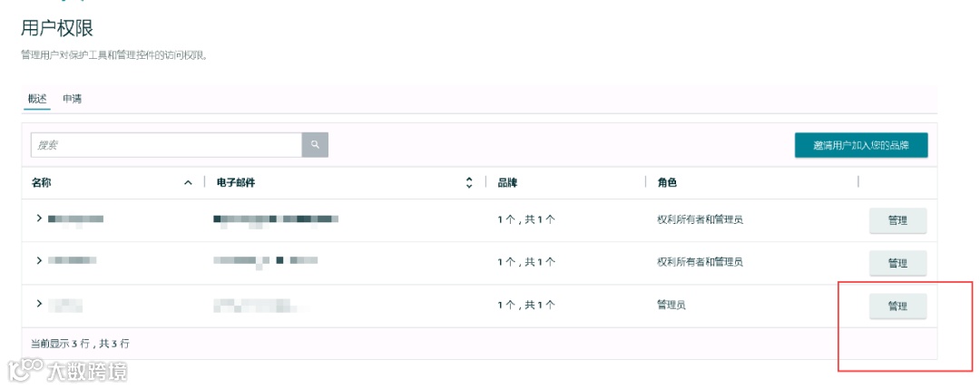Image resolution: width=980 pixels, height=389 pixels.
Task: Expand the second user row chevron
Action: (39, 261)
